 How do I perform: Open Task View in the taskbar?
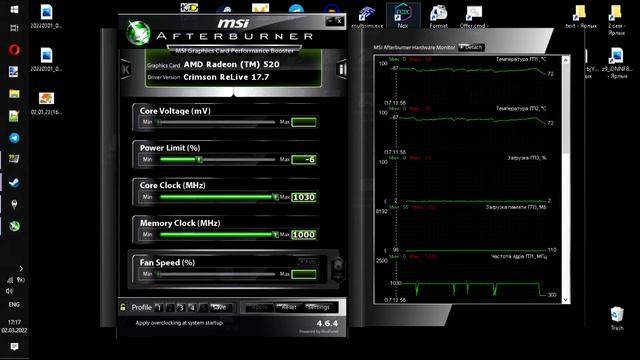(14, 28)
